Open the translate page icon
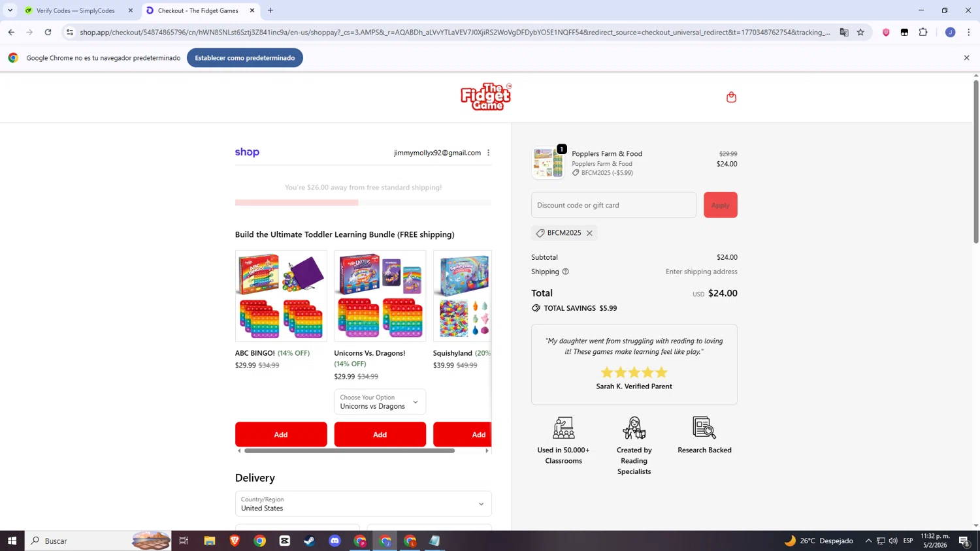Viewport: 980px width, 551px height. point(844,32)
